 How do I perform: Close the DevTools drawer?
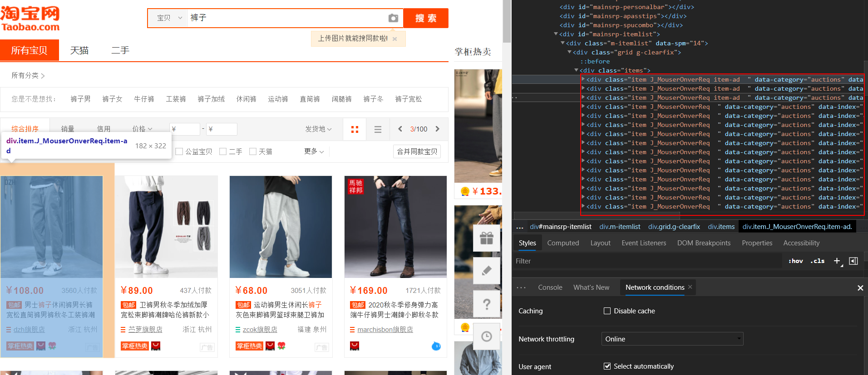point(860,288)
